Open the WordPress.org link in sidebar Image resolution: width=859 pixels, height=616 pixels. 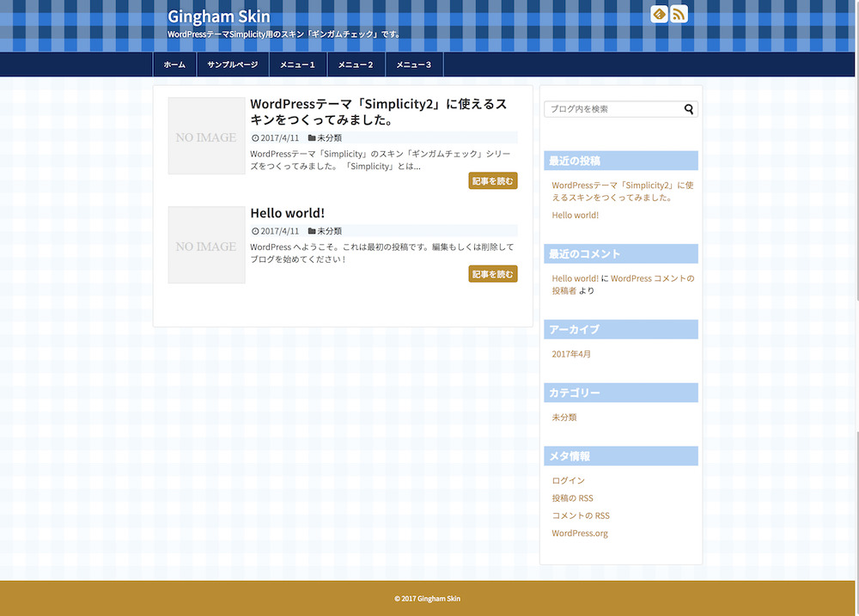[580, 534]
